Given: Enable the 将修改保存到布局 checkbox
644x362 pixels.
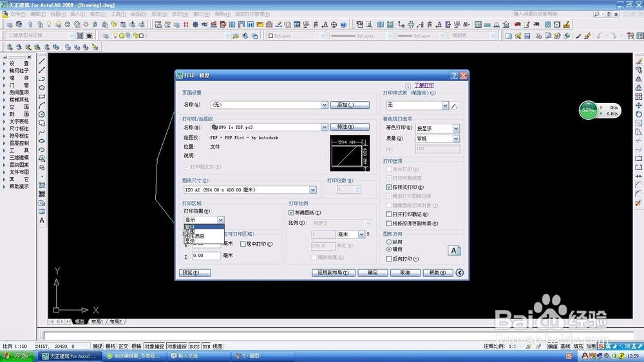Looking at the screenshot, I should [389, 224].
